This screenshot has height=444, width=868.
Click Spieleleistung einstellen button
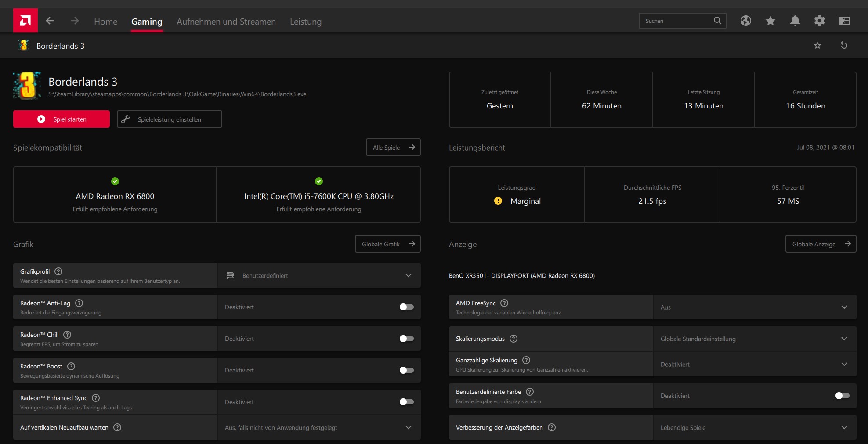click(170, 119)
